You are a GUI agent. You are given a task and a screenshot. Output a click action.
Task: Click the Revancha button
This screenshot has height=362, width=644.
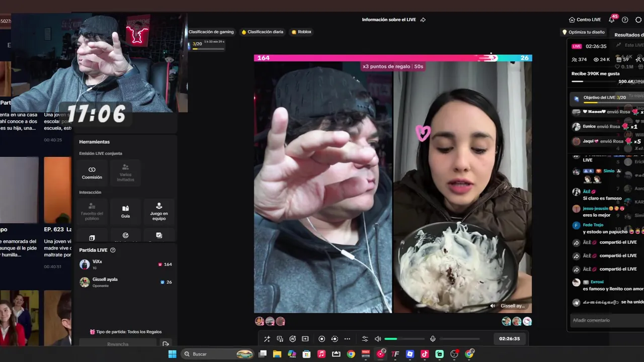click(x=118, y=344)
